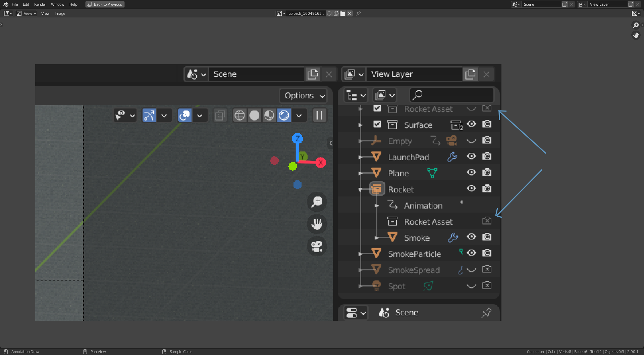Click the wireframe shading icon in the displayed image
644x355 pixels.
239,116
